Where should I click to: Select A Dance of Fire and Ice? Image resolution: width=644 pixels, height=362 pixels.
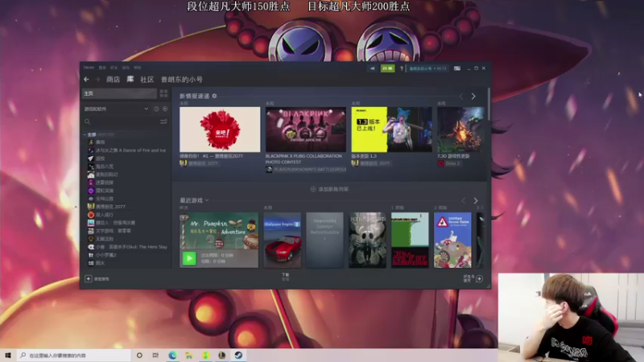(127, 150)
